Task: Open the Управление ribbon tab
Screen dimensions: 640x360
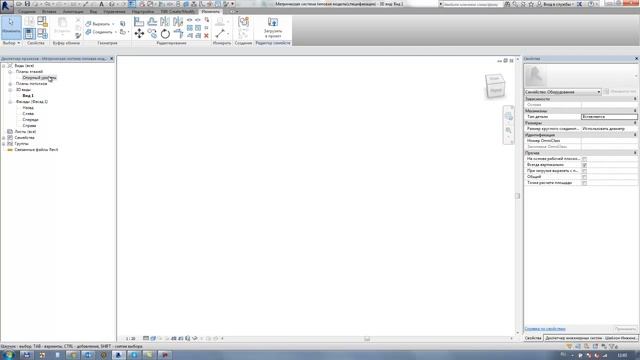Action: 114,11
